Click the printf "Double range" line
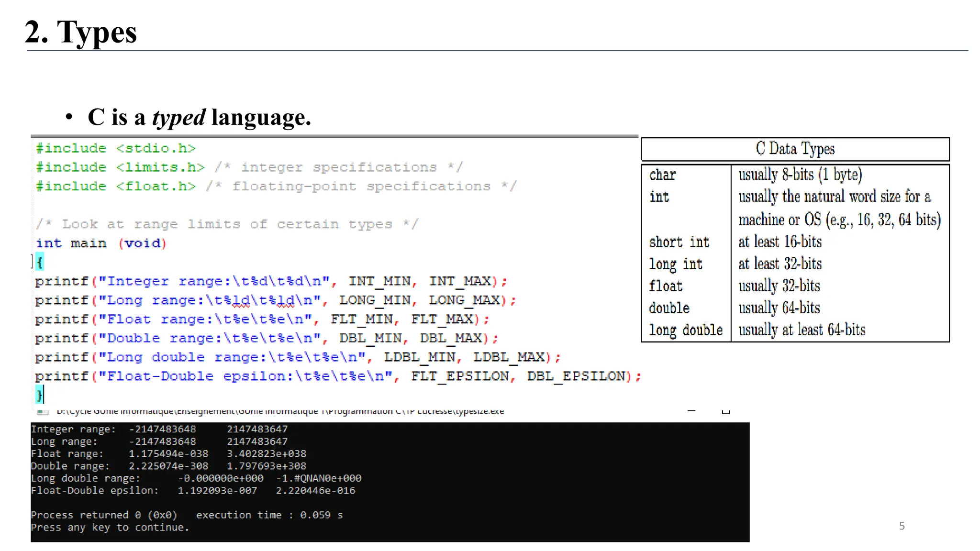 point(267,338)
